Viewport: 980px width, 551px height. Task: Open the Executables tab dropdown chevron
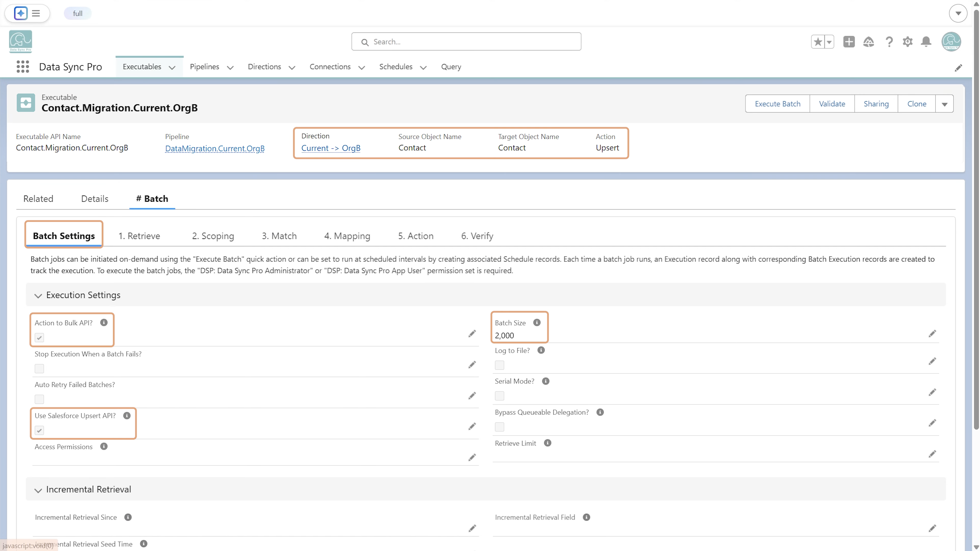[x=172, y=67]
